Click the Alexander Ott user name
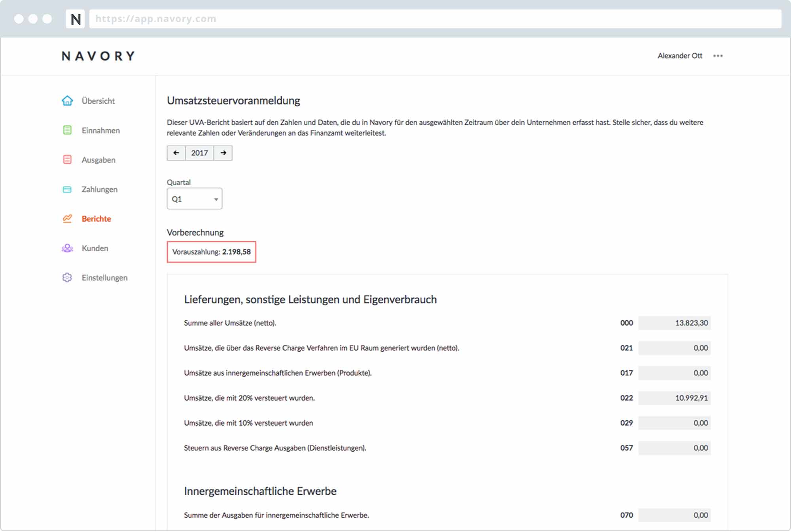The image size is (791, 532). pyautogui.click(x=679, y=56)
